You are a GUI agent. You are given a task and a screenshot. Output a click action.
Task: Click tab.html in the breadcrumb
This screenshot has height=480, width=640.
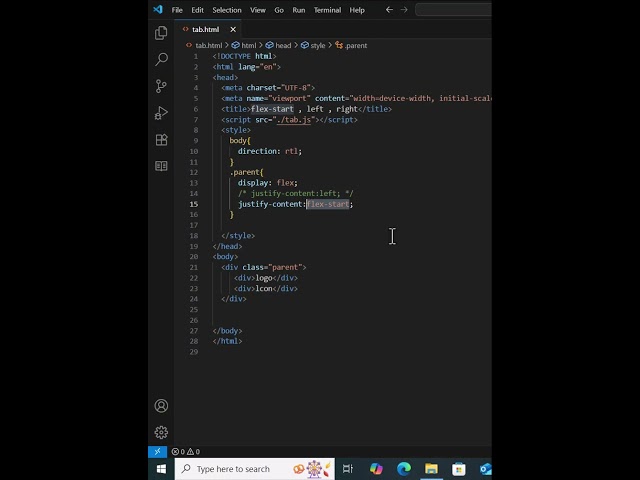(x=209, y=45)
